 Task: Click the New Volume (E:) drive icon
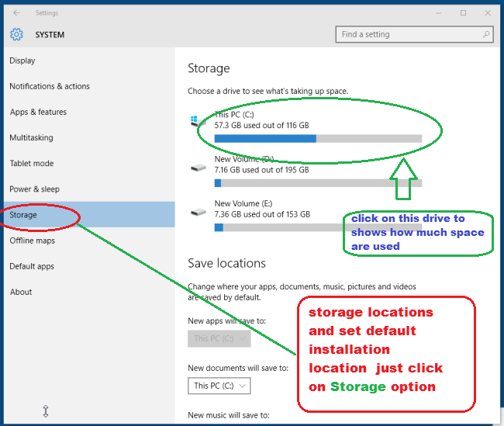pos(198,212)
